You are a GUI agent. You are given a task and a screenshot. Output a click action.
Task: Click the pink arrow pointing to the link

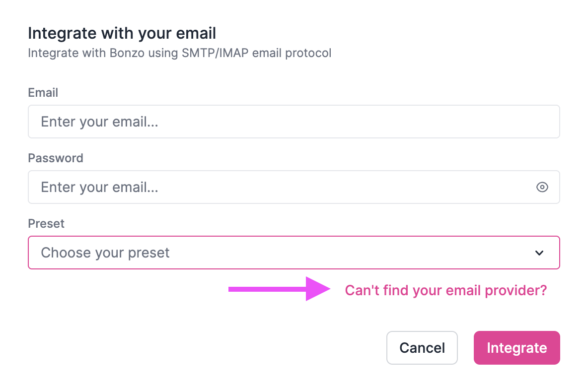click(278, 289)
